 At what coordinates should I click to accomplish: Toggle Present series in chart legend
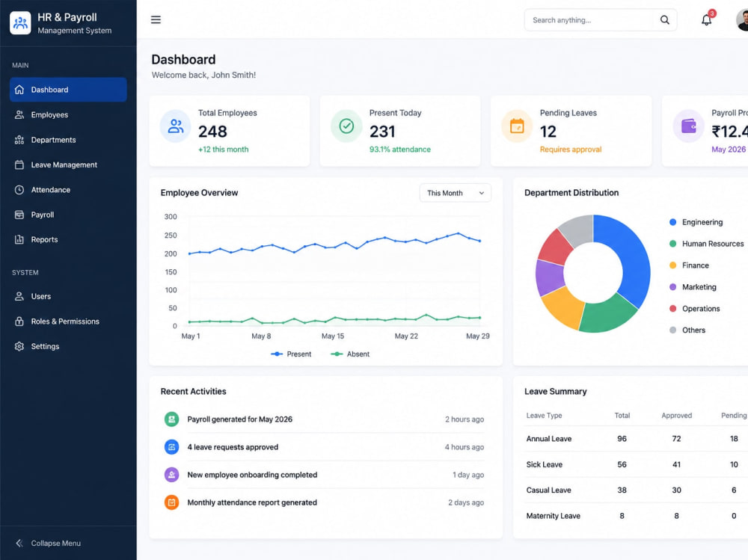point(290,354)
